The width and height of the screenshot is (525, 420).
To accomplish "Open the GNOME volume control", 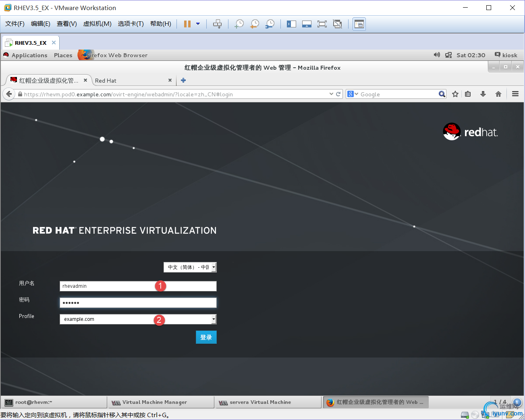I will point(437,55).
